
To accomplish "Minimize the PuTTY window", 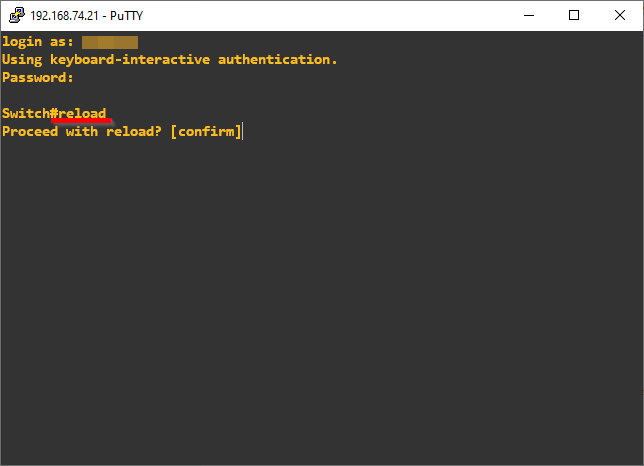I will point(528,15).
